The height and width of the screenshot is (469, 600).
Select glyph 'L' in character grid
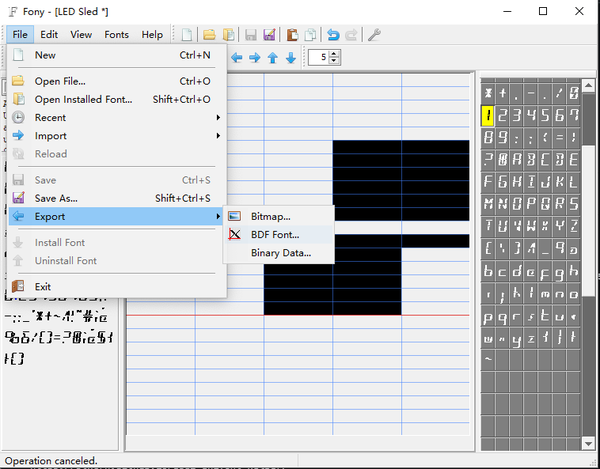[x=573, y=181]
